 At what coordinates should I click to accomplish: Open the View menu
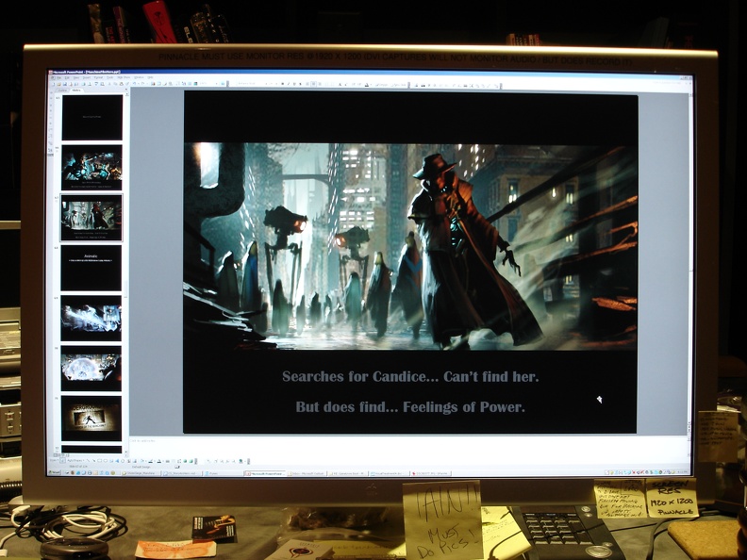point(76,77)
